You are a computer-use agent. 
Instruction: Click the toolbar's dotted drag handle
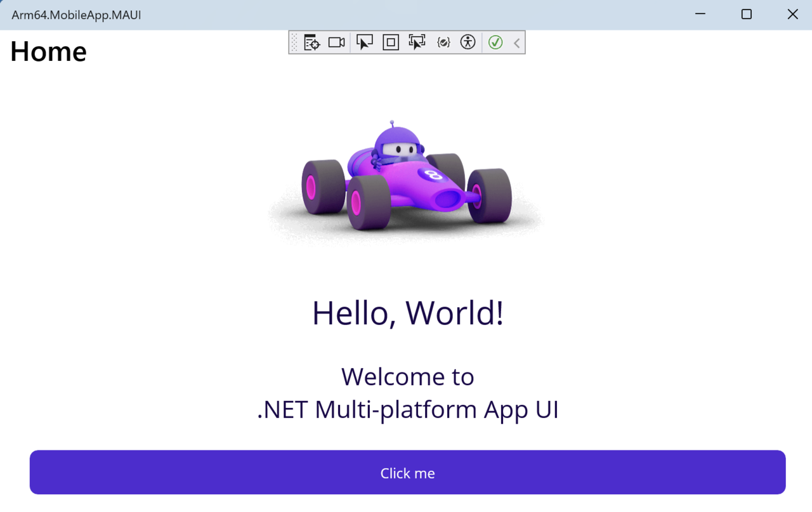(294, 42)
